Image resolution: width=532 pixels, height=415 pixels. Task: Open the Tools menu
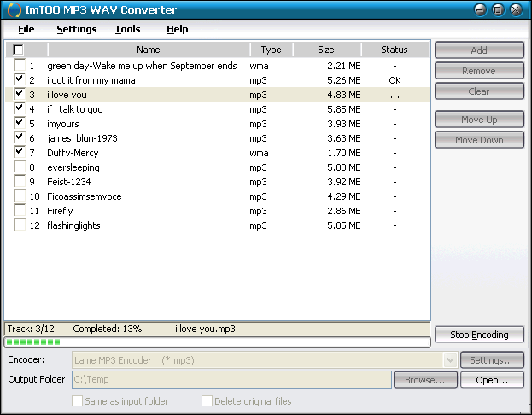pos(127,29)
